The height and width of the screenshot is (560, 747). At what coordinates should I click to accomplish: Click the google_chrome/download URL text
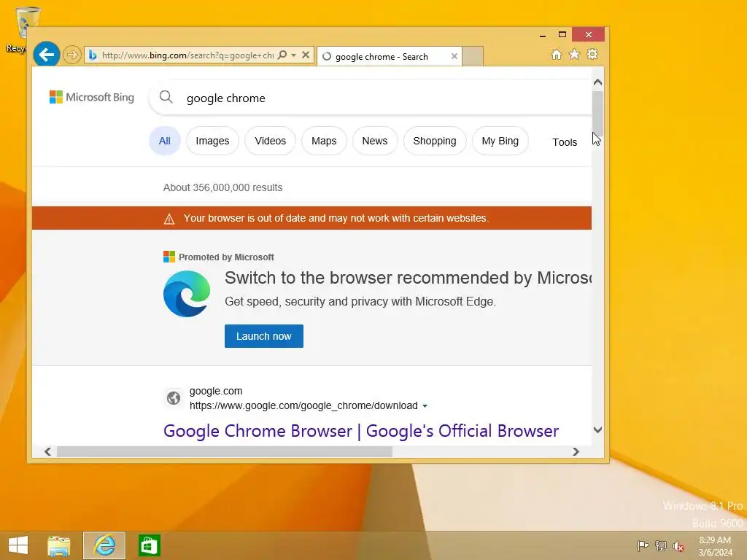303,405
